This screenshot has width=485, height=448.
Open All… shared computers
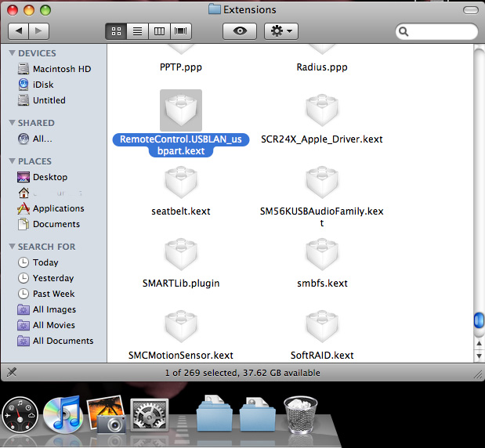pyautogui.click(x=34, y=139)
